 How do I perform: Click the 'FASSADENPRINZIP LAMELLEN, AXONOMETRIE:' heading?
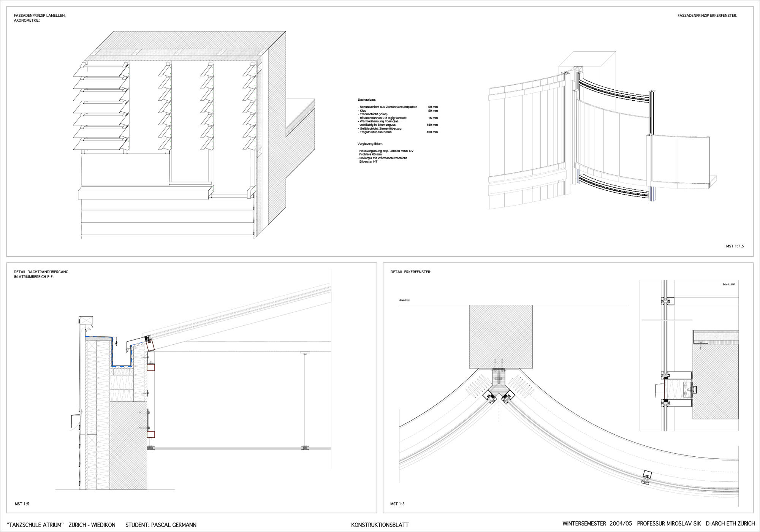(40, 18)
